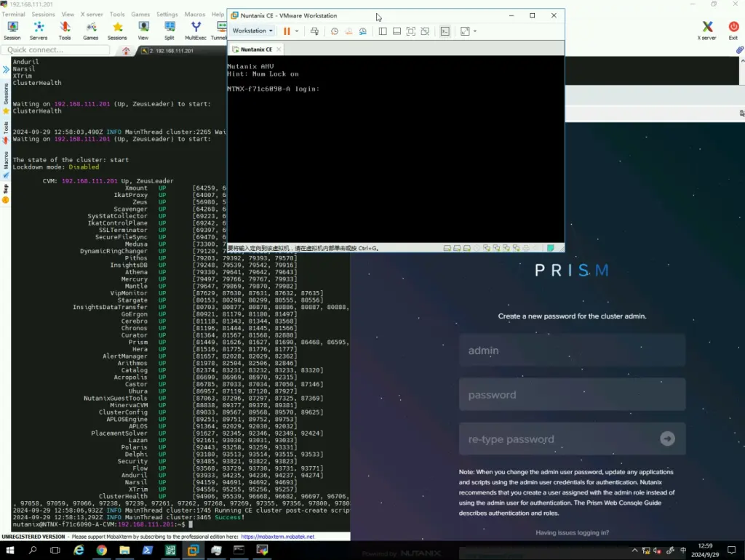The height and width of the screenshot is (560, 745).
Task: Expand the power options arrow beside pause
Action: click(297, 31)
